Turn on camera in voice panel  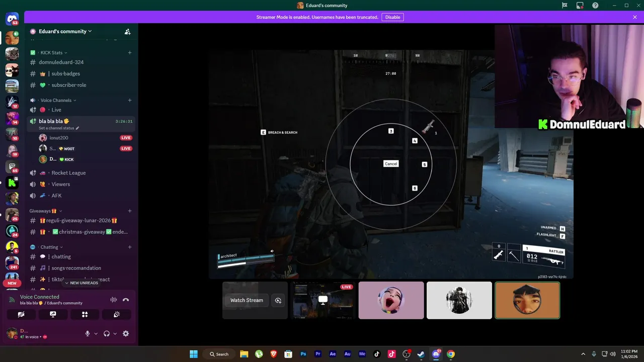(x=21, y=314)
